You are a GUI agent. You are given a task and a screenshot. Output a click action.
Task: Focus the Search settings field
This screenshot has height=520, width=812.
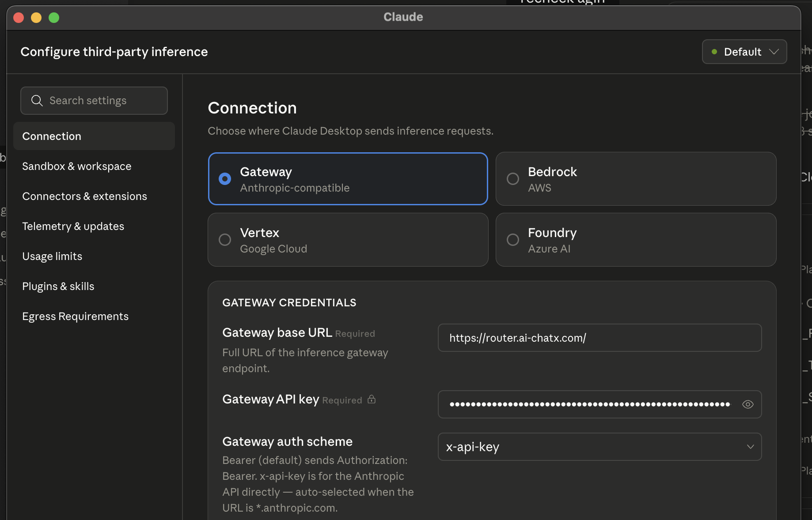(x=94, y=101)
